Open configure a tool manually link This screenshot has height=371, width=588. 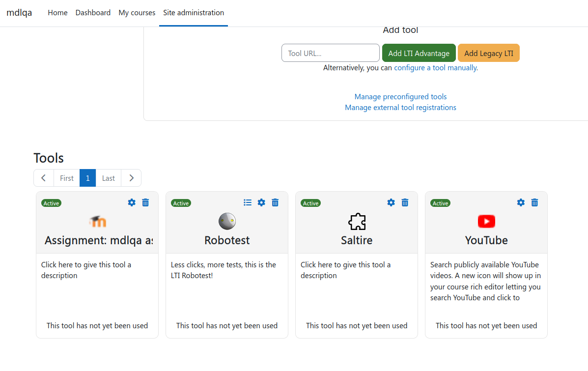[436, 68]
